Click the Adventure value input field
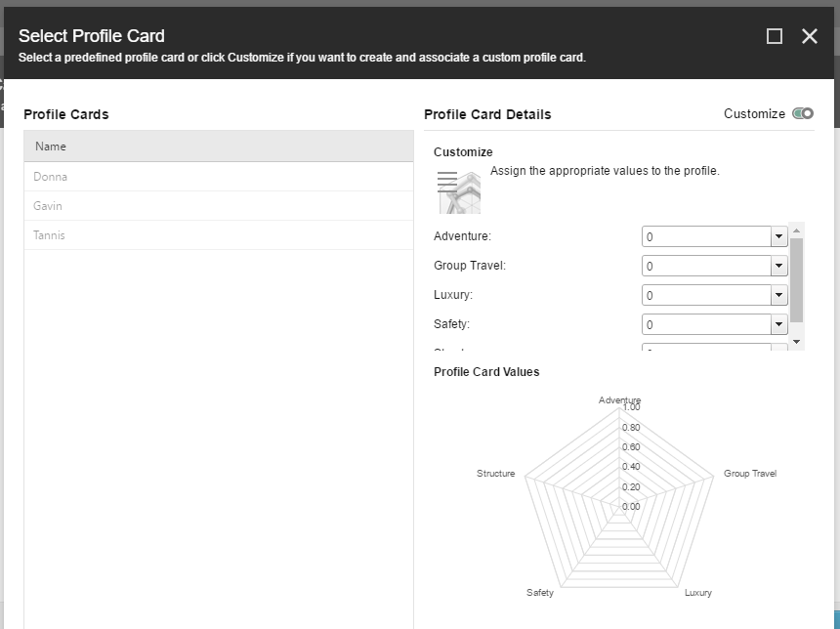The height and width of the screenshot is (629, 840). [706, 236]
